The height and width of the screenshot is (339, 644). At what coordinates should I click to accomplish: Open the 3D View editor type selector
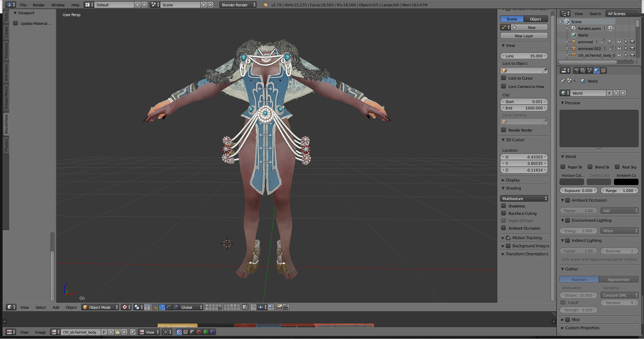[x=11, y=307]
